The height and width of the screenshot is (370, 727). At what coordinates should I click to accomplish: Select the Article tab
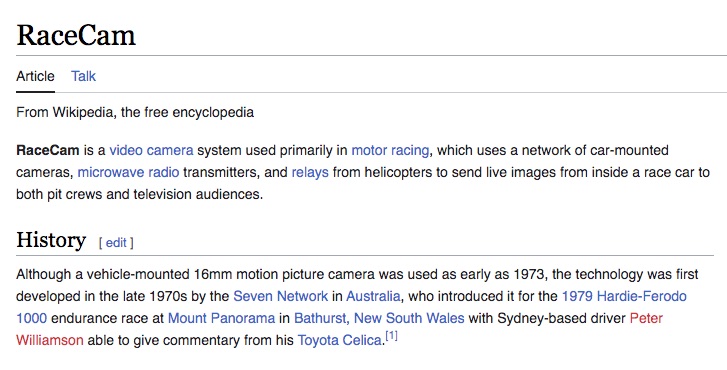(35, 76)
